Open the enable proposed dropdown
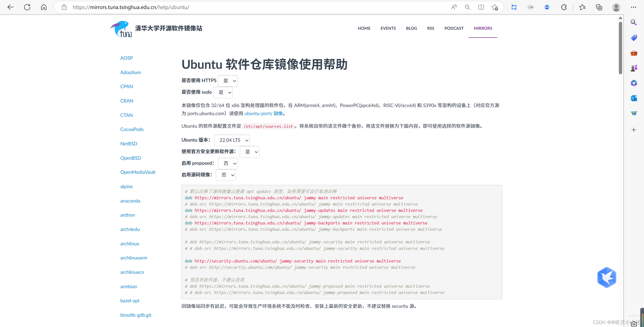Screen dimensions: 644x327 point(228,163)
